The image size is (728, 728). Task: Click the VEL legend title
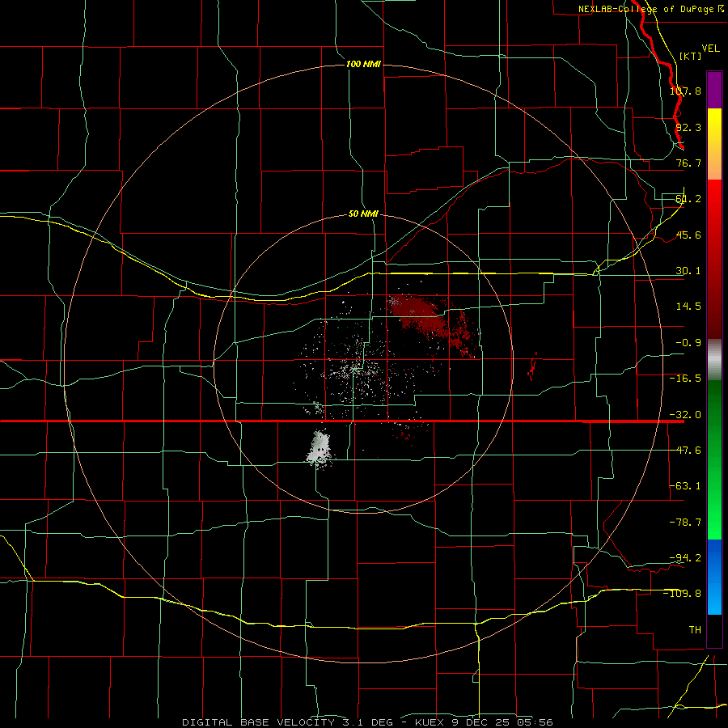click(710, 49)
